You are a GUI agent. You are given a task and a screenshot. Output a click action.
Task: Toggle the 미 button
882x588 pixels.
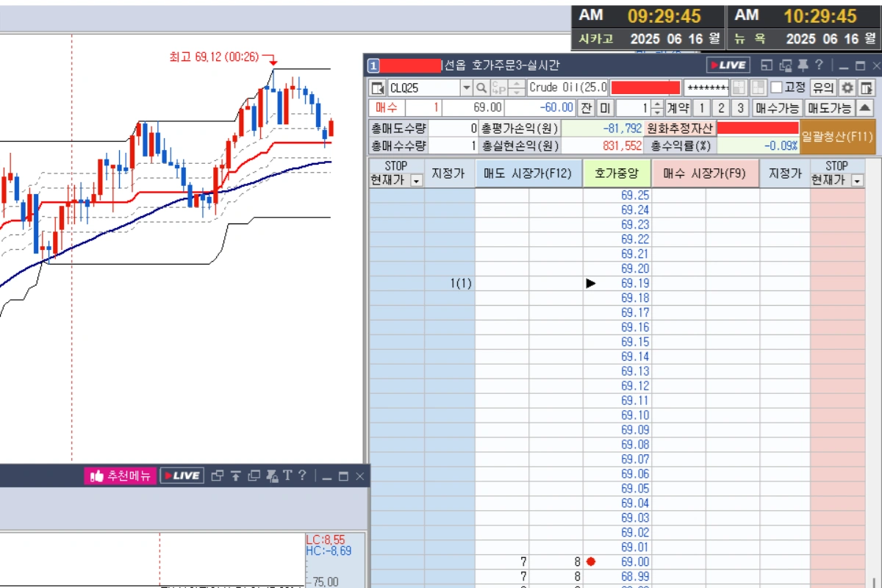pyautogui.click(x=604, y=108)
